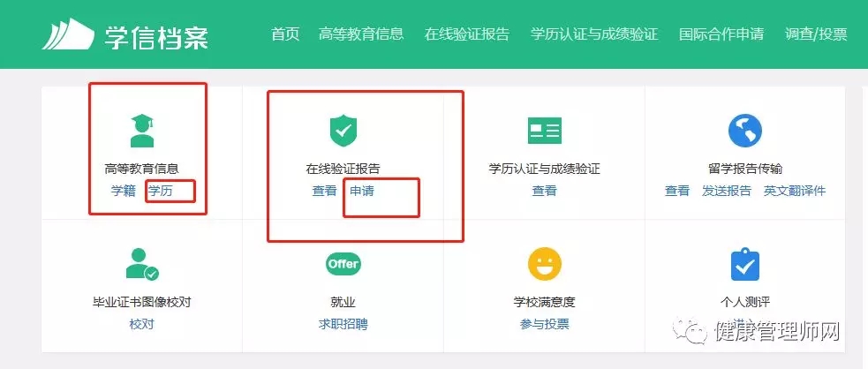This screenshot has width=868, height=369.
Task: Open the 英文翻译件 link
Action: tap(795, 191)
